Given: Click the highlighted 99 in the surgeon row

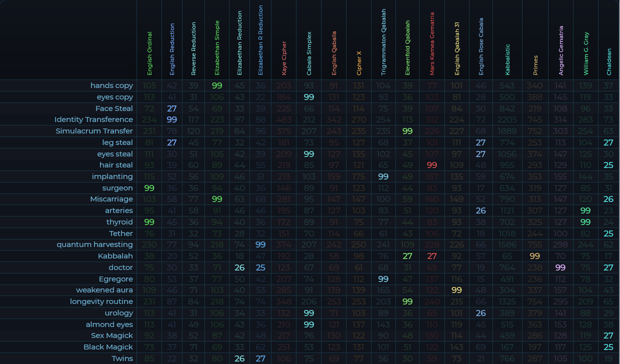Looking at the screenshot, I should (x=149, y=188).
